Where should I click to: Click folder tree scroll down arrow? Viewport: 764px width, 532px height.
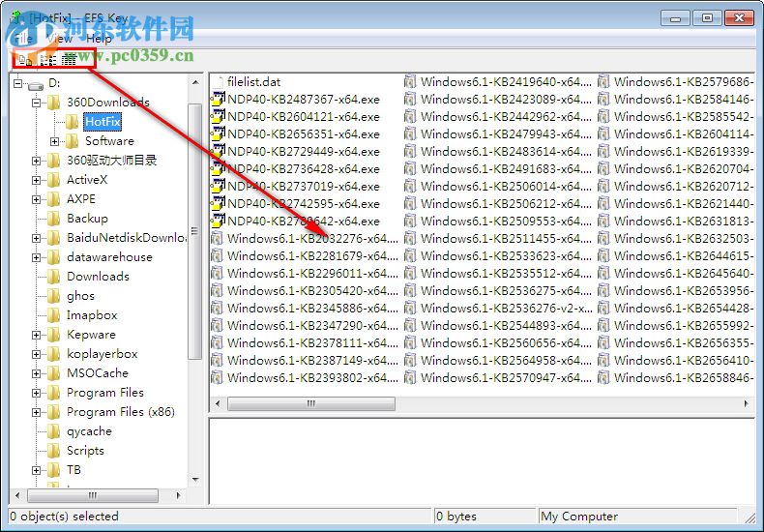(x=195, y=480)
